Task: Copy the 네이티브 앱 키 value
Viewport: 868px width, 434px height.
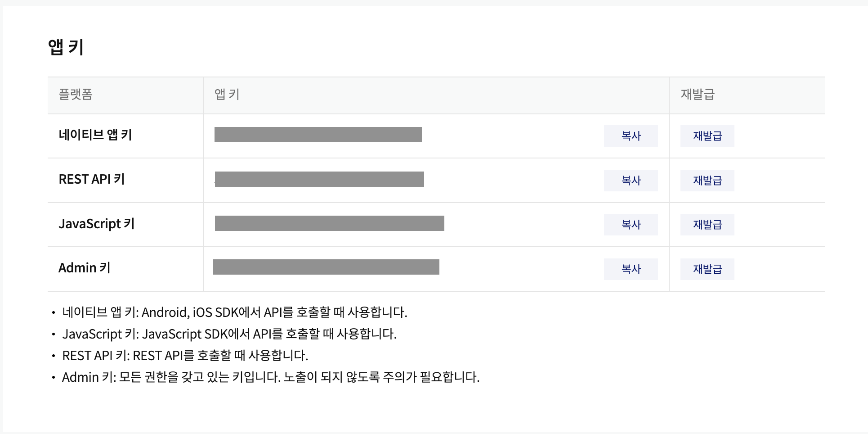Action: 631,136
